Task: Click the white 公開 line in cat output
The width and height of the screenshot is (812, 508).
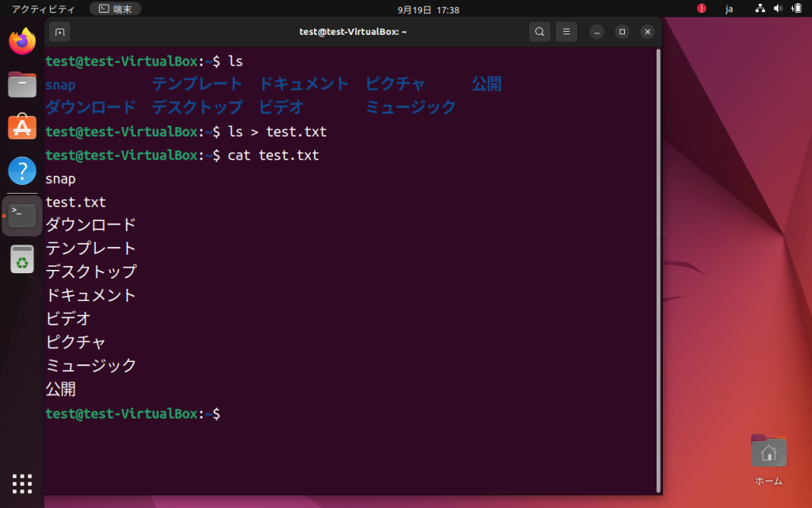Action: 60,389
